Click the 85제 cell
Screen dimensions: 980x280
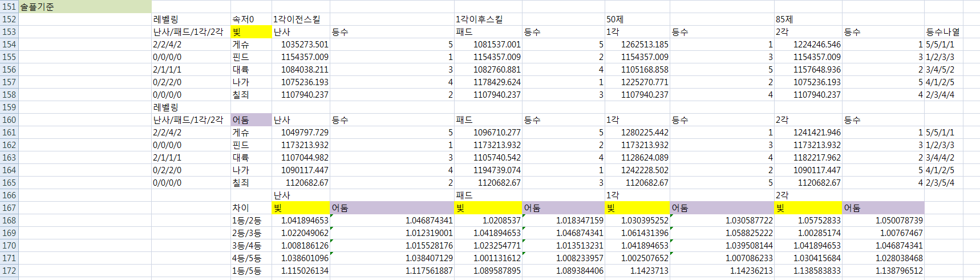807,19
